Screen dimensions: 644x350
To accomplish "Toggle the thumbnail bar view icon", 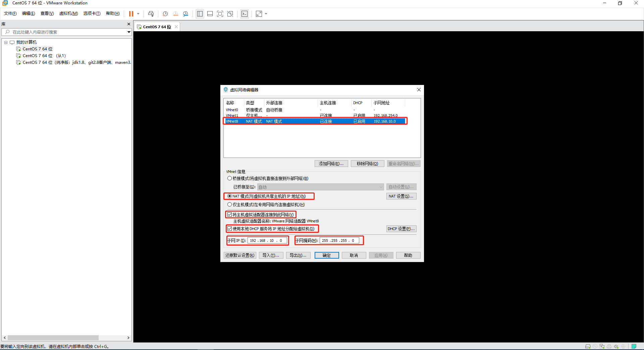I will click(210, 14).
